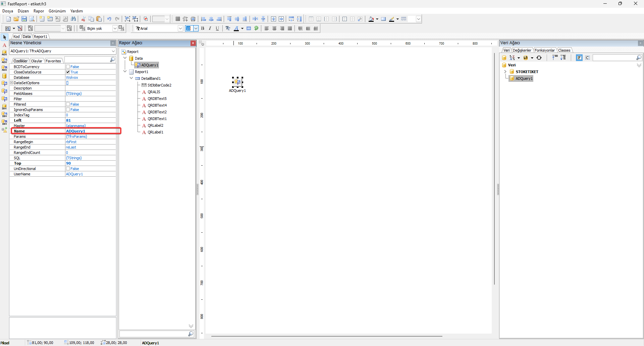Select QRDBText5 in the report tree

157,99
